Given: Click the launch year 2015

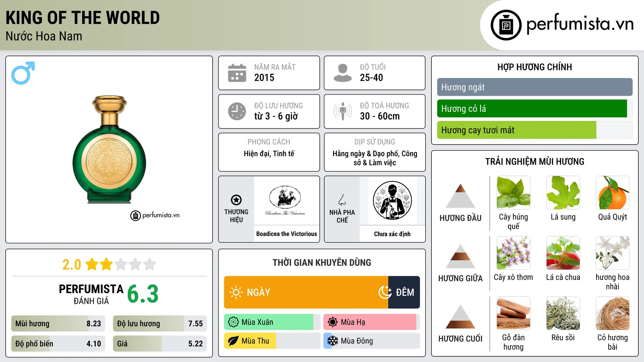Looking at the screenshot, I should [264, 78].
